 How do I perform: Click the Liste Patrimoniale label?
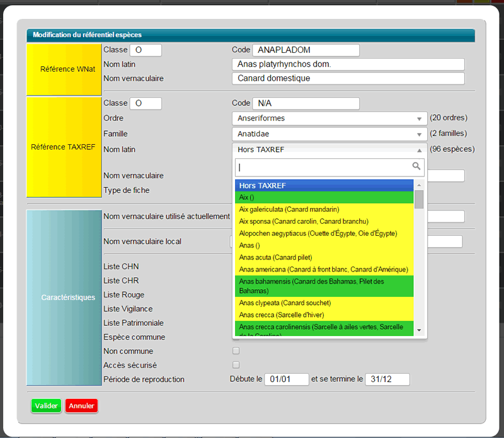134,323
